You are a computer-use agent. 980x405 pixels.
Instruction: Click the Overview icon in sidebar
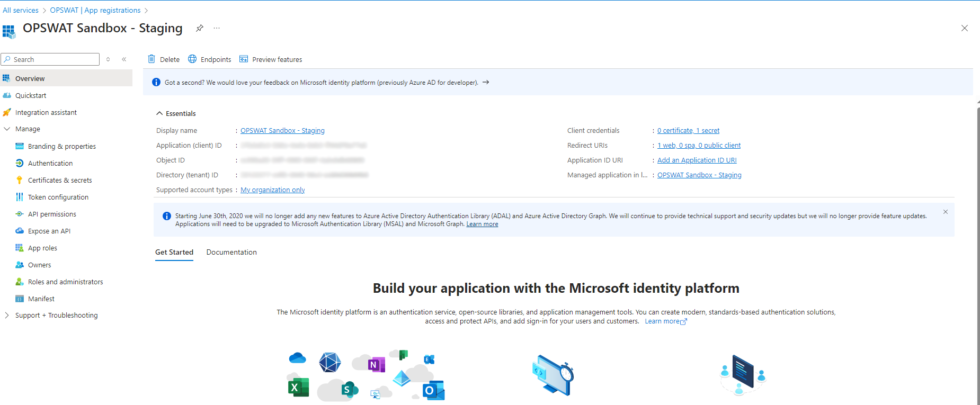6,78
